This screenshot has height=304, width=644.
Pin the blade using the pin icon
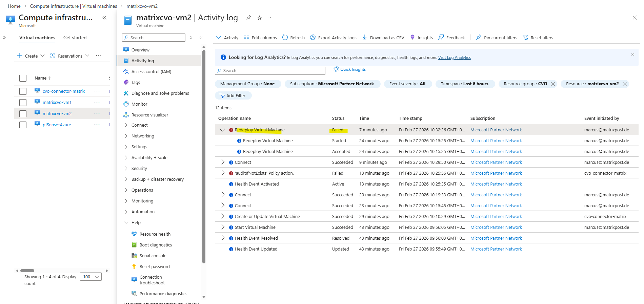pyautogui.click(x=249, y=18)
